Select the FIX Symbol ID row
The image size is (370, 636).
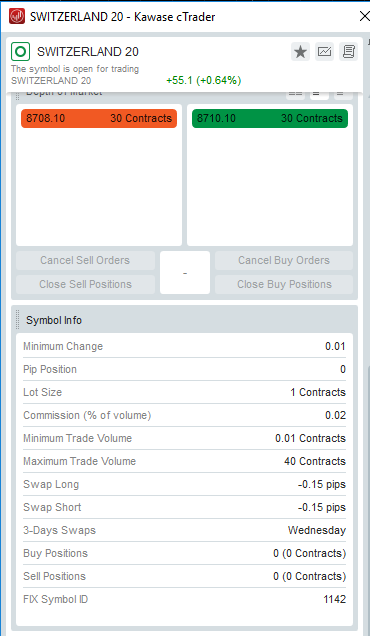(x=185, y=599)
